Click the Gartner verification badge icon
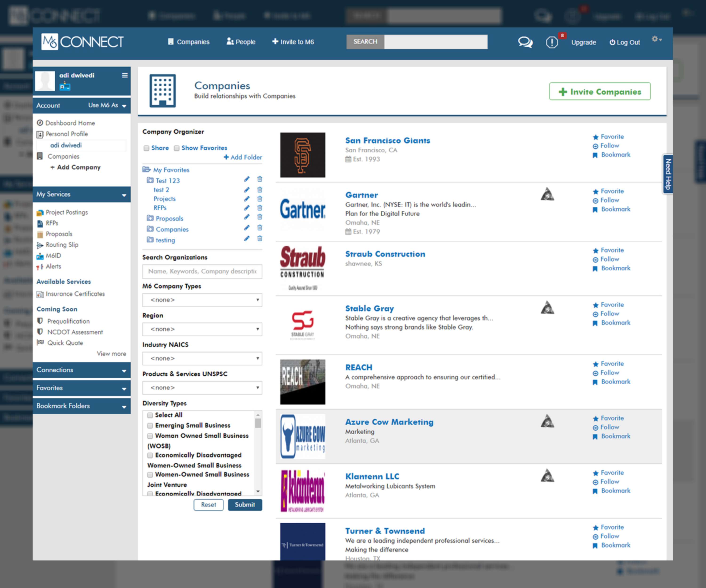Screen dimensions: 706x588 [547, 194]
